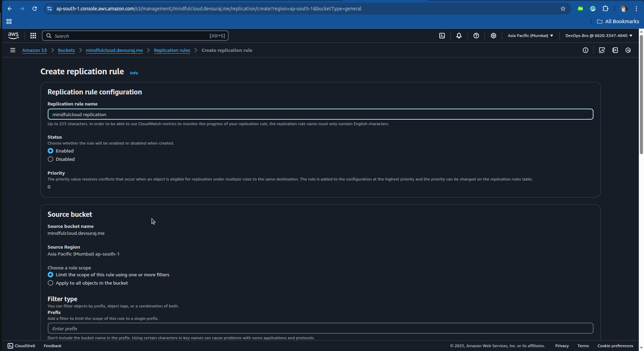Open the info panel circle icon

tap(586, 50)
